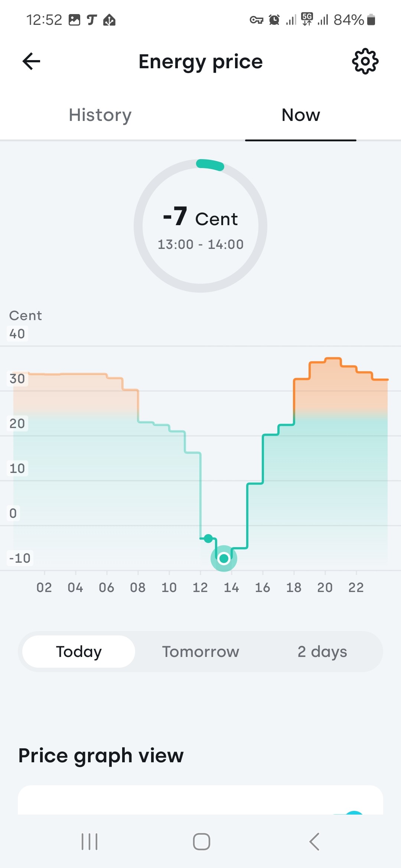Screen dimensions: 401x868
Task: Tap the VPN key status icon
Action: pyautogui.click(x=256, y=20)
